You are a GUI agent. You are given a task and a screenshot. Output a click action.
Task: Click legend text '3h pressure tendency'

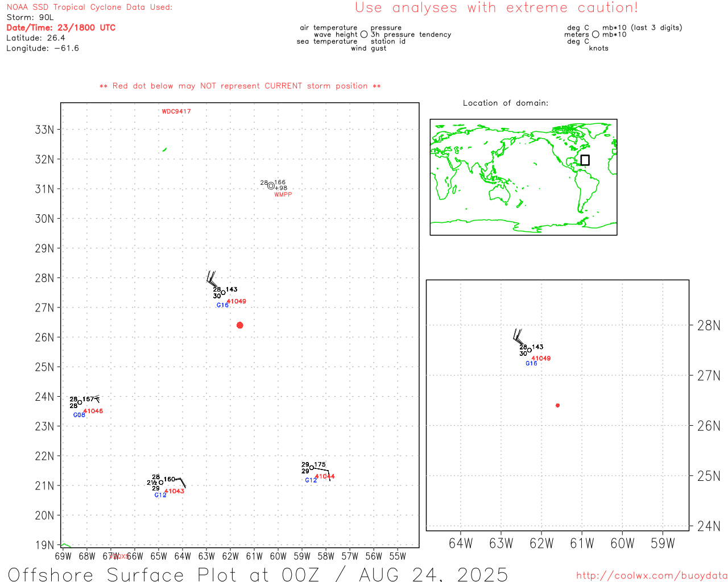411,35
